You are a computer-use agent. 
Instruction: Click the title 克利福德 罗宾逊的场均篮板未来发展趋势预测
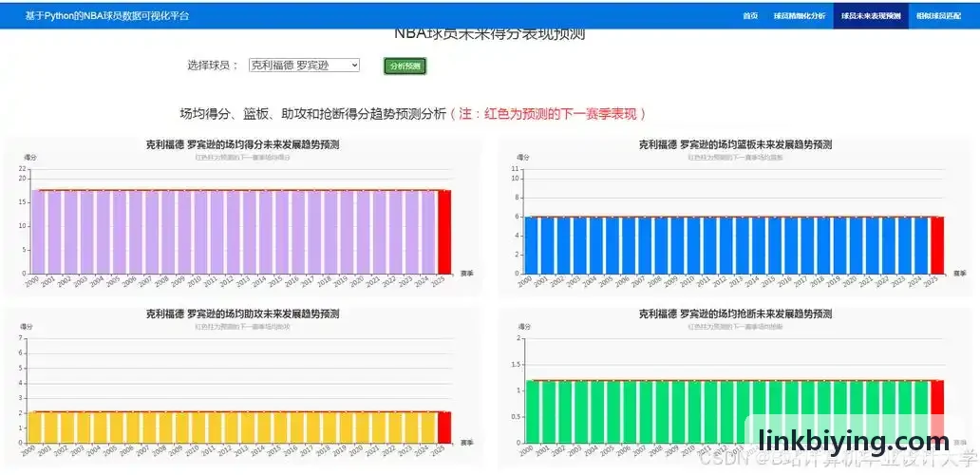coord(735,145)
